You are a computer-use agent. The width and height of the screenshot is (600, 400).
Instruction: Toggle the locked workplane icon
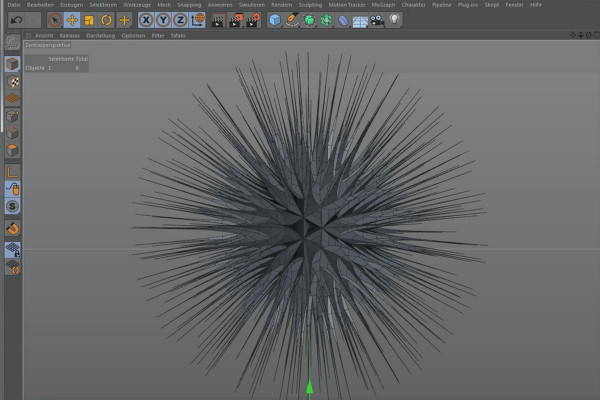(x=12, y=250)
